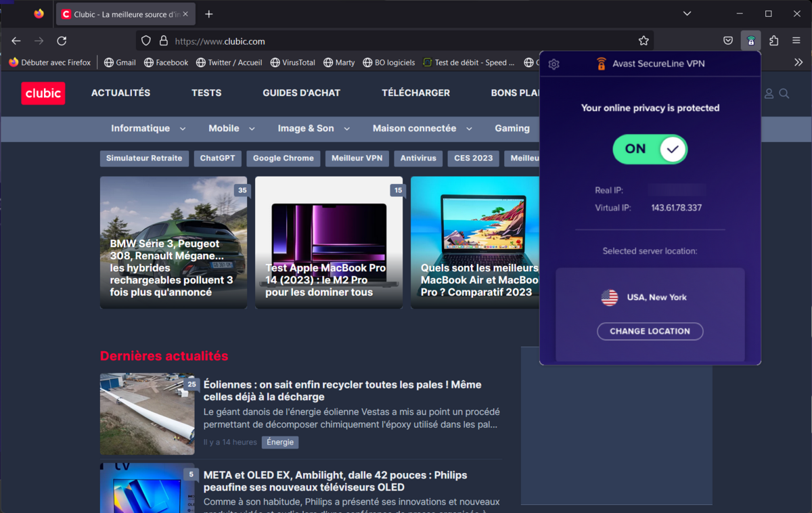Select Google Chrome tag

[x=284, y=158]
